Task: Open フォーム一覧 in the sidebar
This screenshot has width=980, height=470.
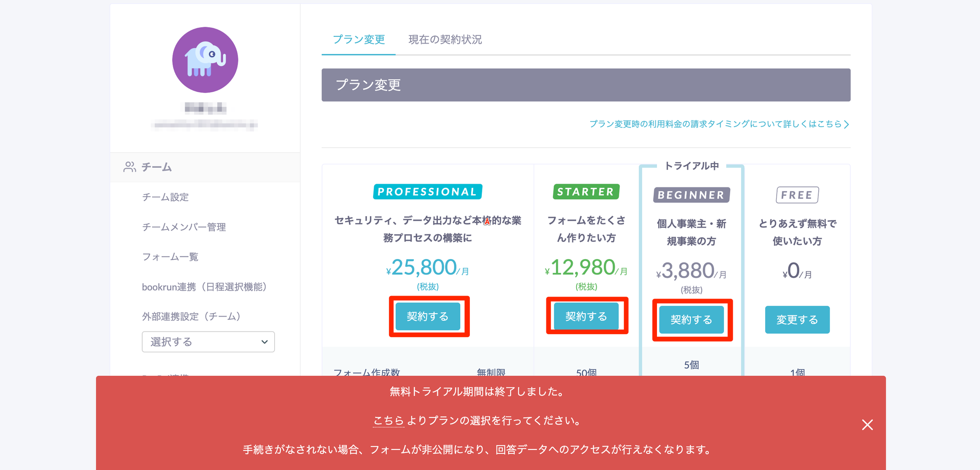Action: (170, 257)
